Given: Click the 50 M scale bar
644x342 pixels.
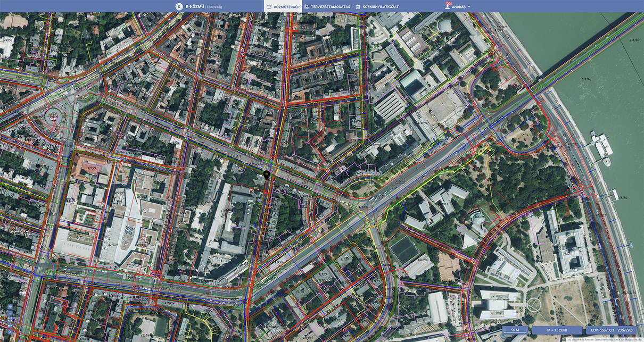Looking at the screenshot, I should (515, 330).
